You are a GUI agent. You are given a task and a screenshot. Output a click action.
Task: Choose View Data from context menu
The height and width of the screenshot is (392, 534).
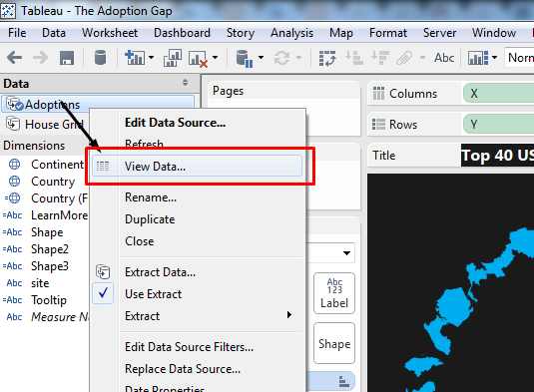(x=197, y=166)
